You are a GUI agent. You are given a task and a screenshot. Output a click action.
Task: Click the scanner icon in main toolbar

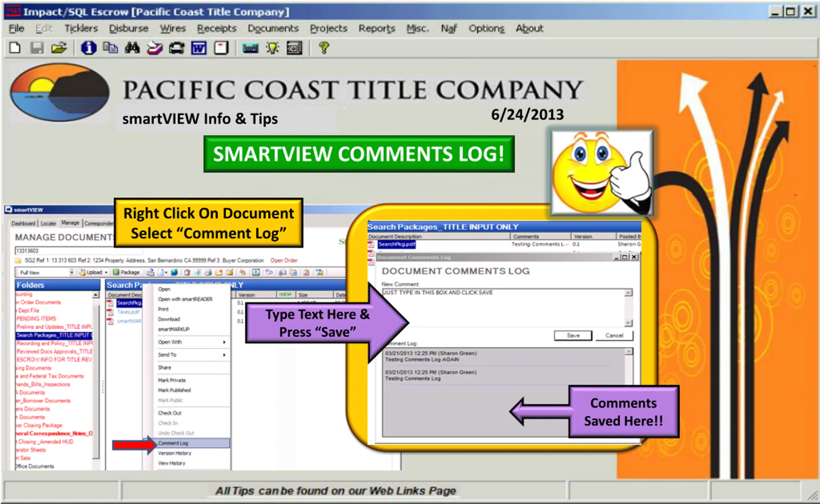[154, 48]
